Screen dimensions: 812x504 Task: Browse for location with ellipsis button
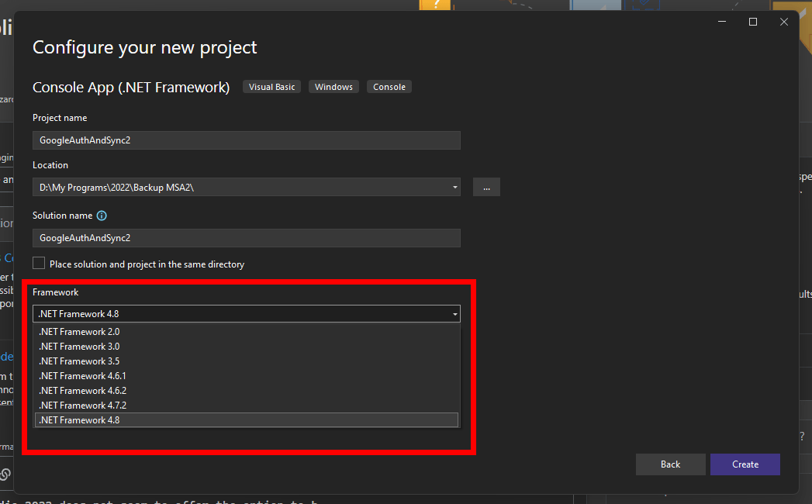point(486,187)
